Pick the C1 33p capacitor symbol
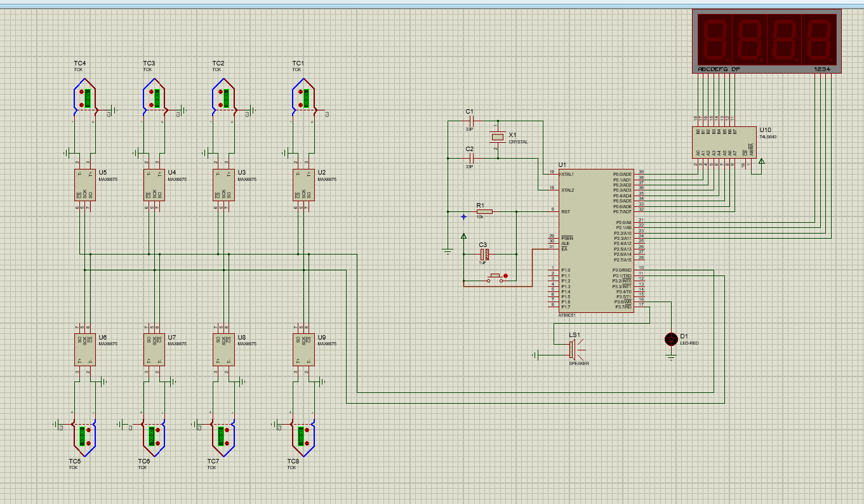The height and width of the screenshot is (504, 864). [x=470, y=120]
